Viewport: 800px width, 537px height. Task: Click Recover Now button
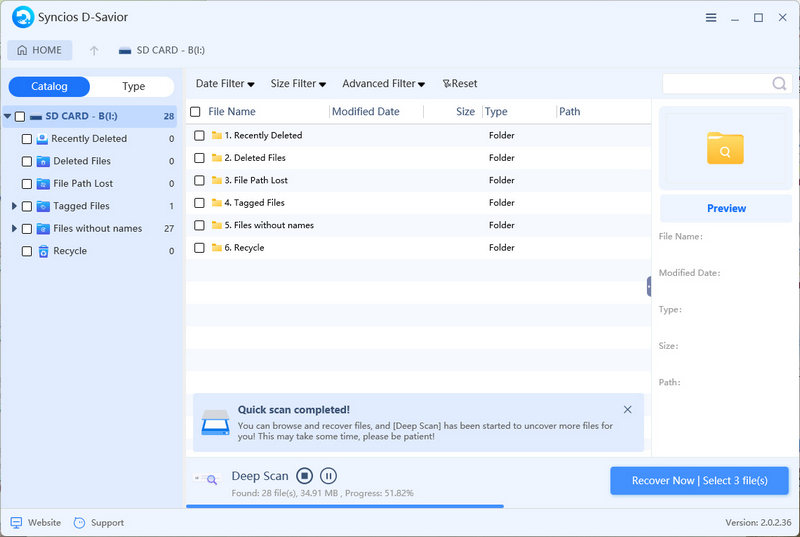tap(699, 480)
